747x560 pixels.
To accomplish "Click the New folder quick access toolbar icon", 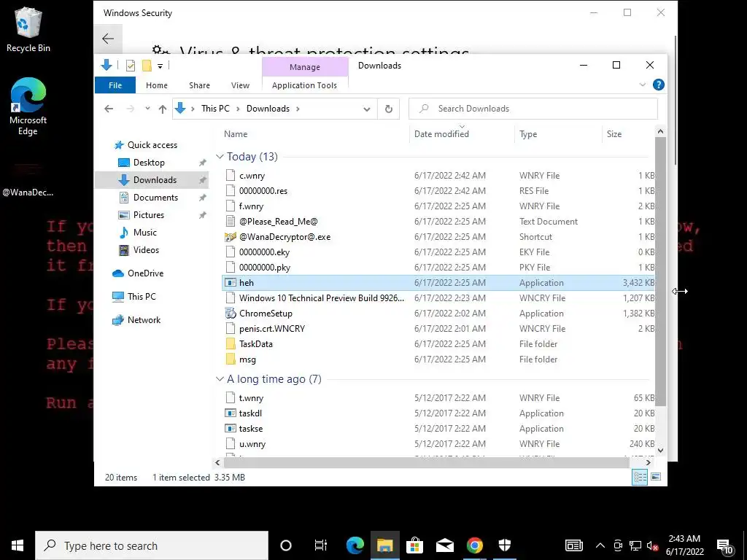I will 147,66.
